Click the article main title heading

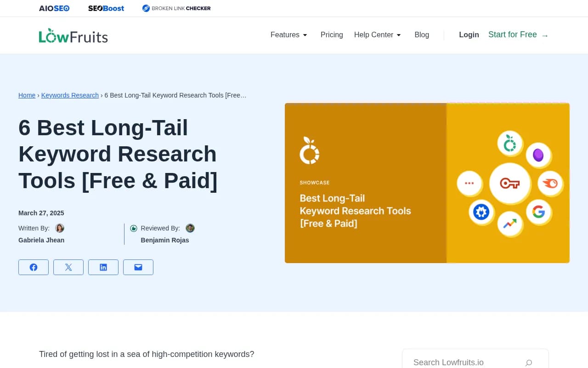[118, 154]
